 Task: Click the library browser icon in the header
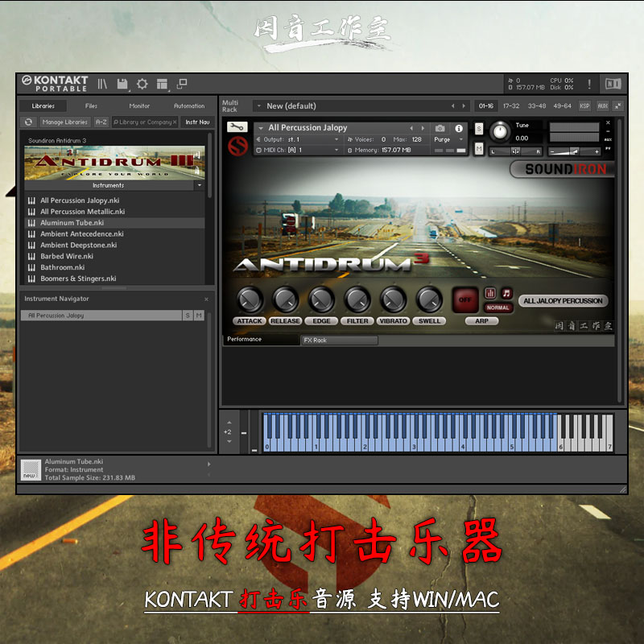pyautogui.click(x=102, y=84)
